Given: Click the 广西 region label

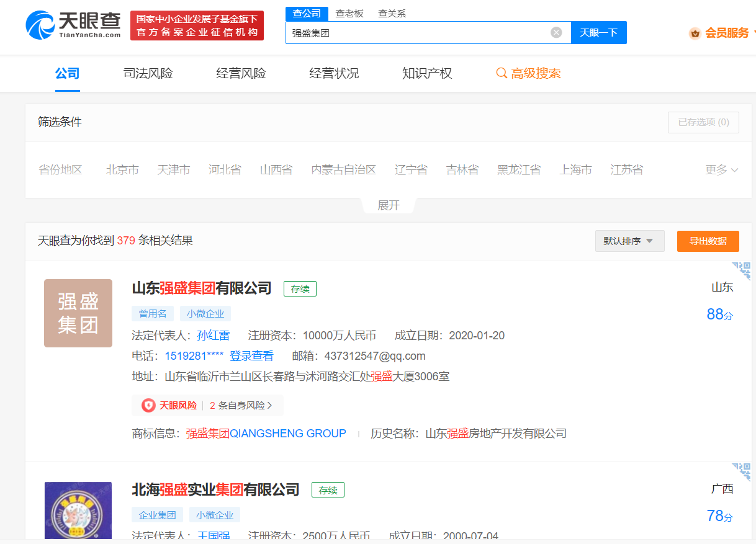Looking at the screenshot, I should [722, 489].
